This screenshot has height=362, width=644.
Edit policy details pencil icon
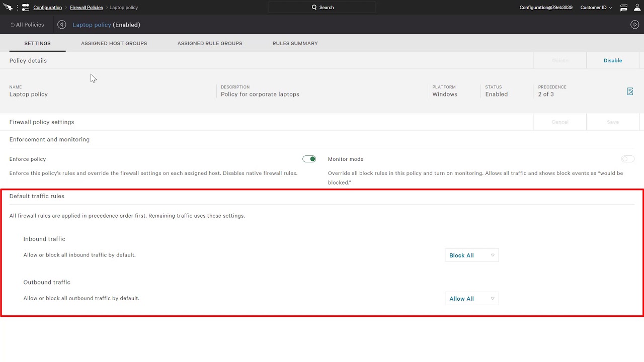(630, 92)
